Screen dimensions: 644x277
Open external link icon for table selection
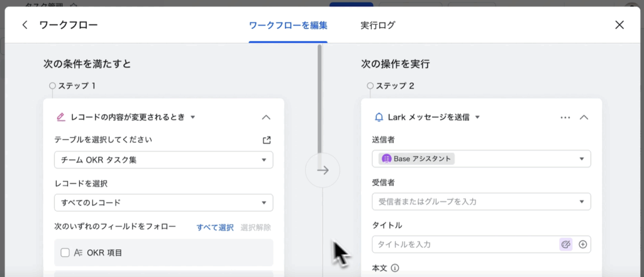click(266, 140)
